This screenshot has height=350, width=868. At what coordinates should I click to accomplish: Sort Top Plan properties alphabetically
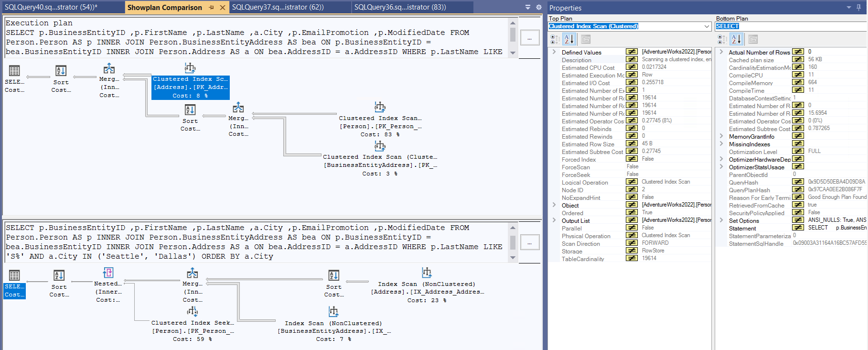pyautogui.click(x=569, y=39)
